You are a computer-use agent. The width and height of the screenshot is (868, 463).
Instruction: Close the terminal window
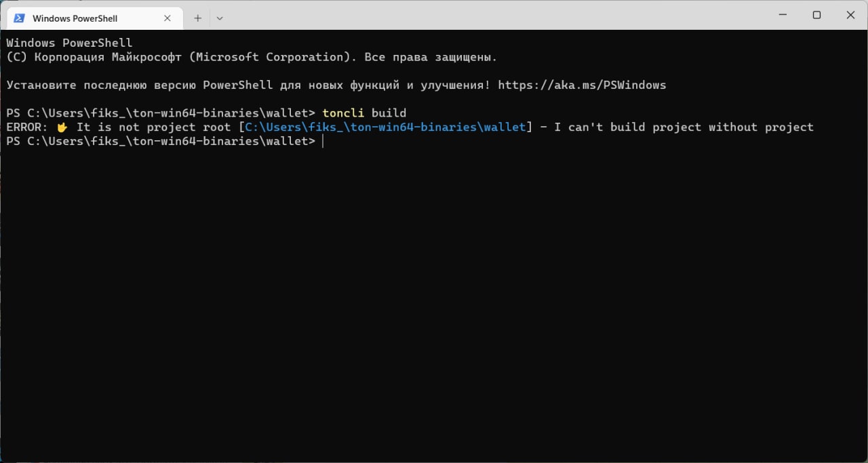point(850,14)
